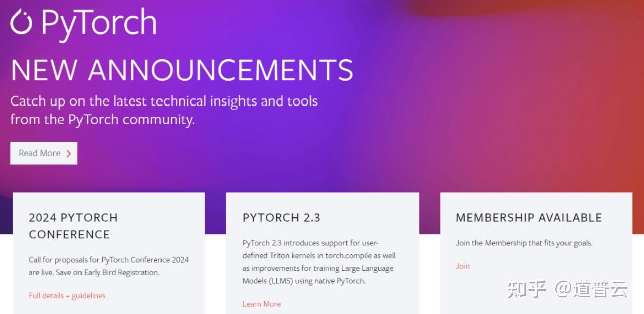Click the 2024 PyTorch Conference card title

point(73,226)
